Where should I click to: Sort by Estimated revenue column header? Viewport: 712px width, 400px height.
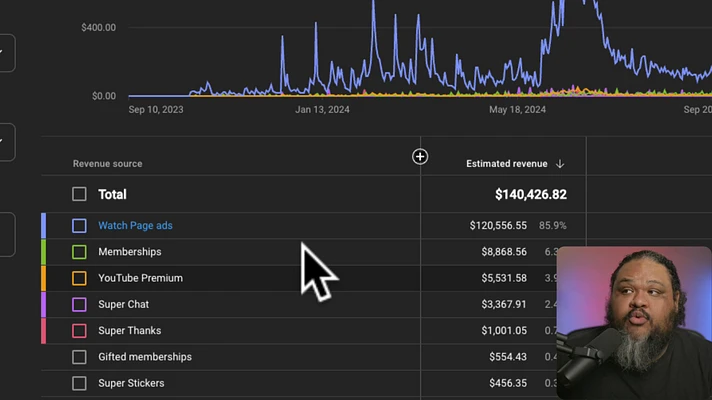pyautogui.click(x=506, y=164)
